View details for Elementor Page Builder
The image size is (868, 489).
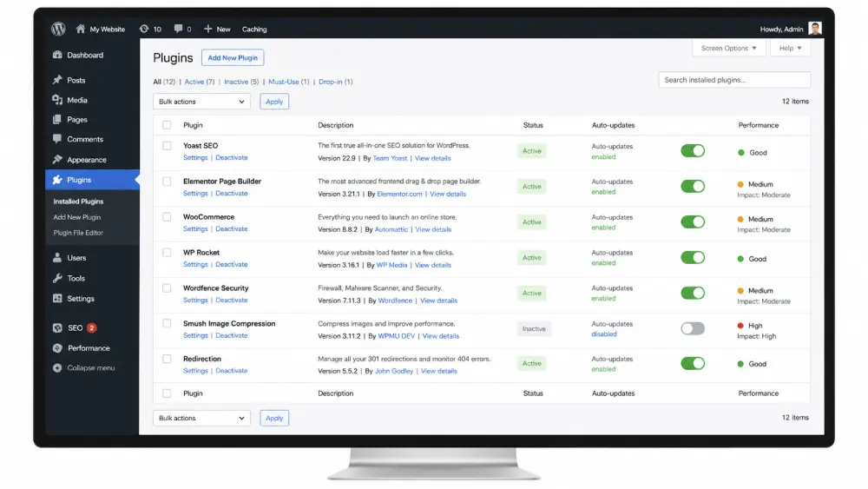point(448,194)
